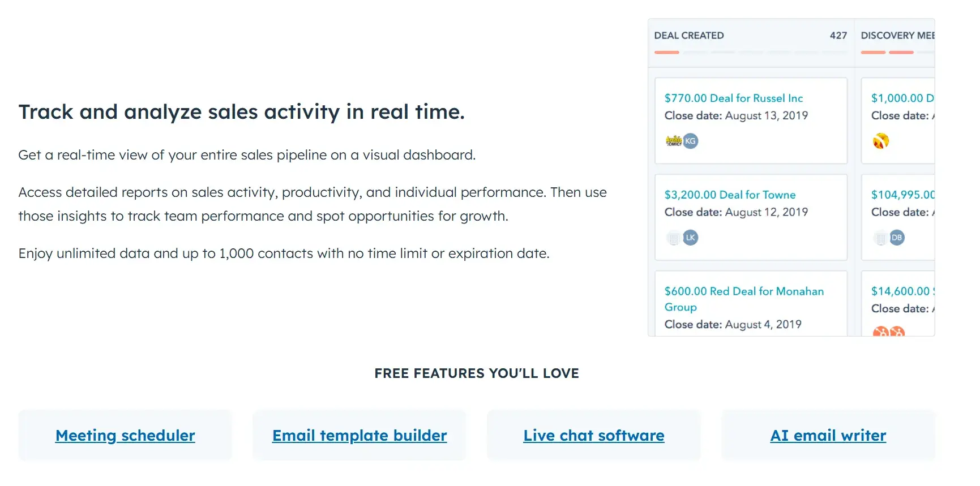Open the $3,200.00 Deal for Towne
980x486 pixels.
tap(730, 195)
